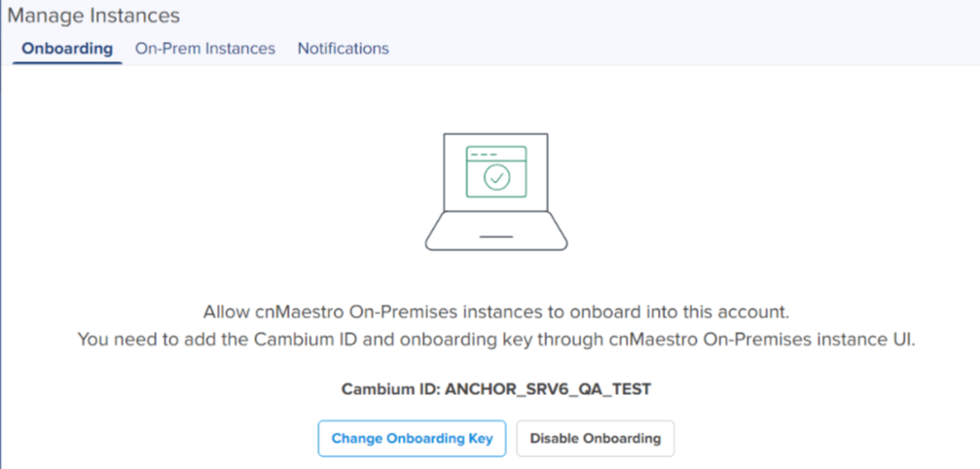Switch to the Onboarding tab

pyautogui.click(x=67, y=49)
